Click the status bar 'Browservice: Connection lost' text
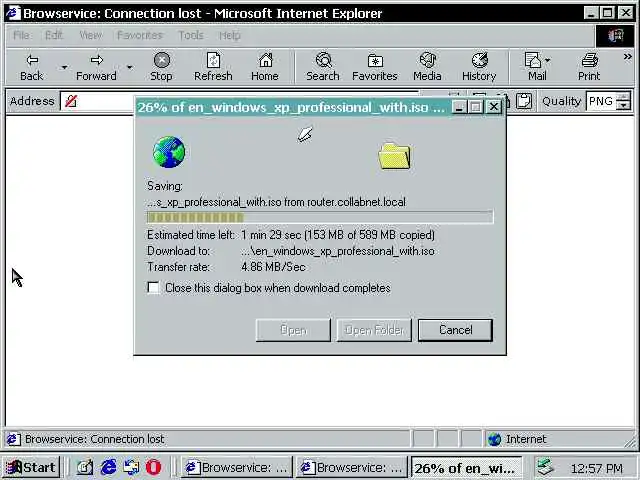 pyautogui.click(x=95, y=439)
